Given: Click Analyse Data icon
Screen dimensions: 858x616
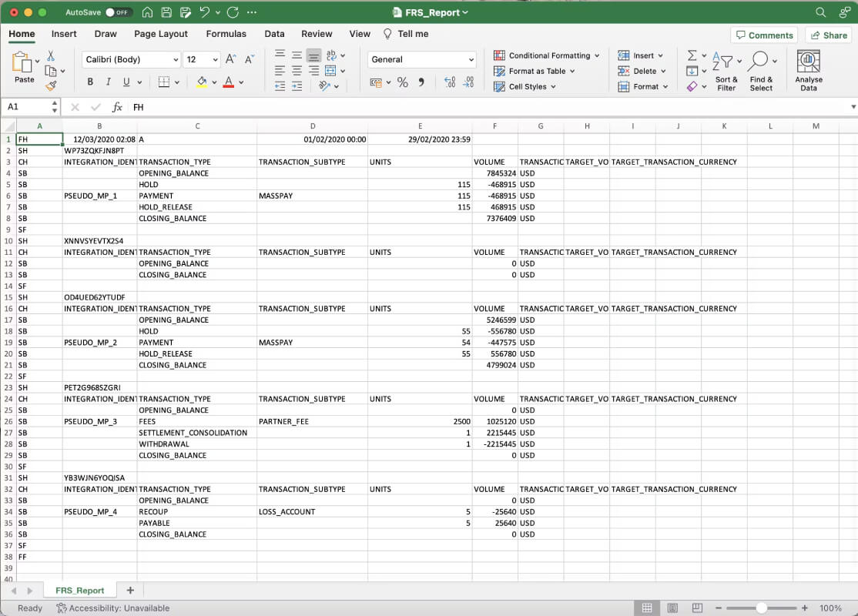Looking at the screenshot, I should [x=809, y=71].
